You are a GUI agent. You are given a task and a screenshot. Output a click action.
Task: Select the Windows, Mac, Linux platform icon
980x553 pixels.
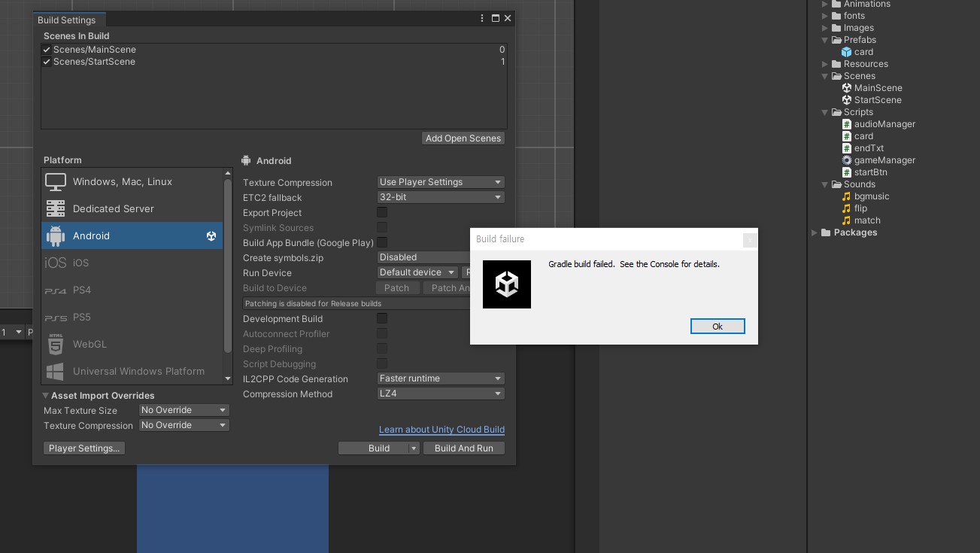[x=56, y=181]
